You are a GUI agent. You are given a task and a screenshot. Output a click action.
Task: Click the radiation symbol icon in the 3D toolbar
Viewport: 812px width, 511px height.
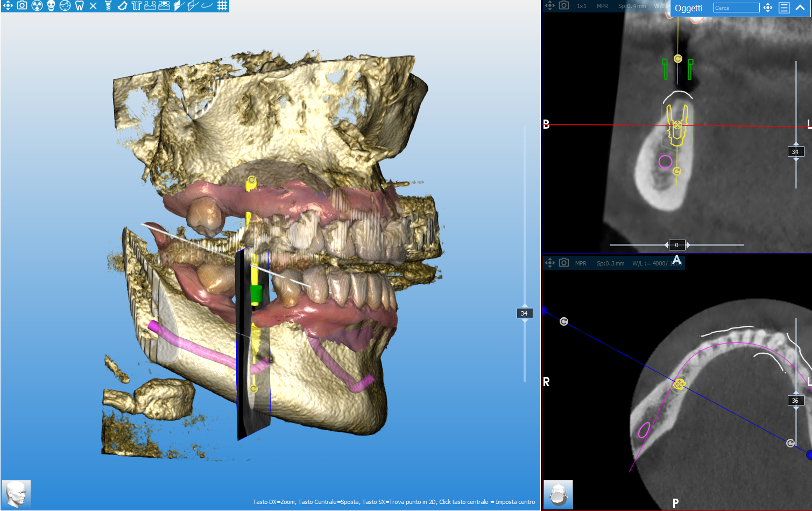[x=37, y=6]
